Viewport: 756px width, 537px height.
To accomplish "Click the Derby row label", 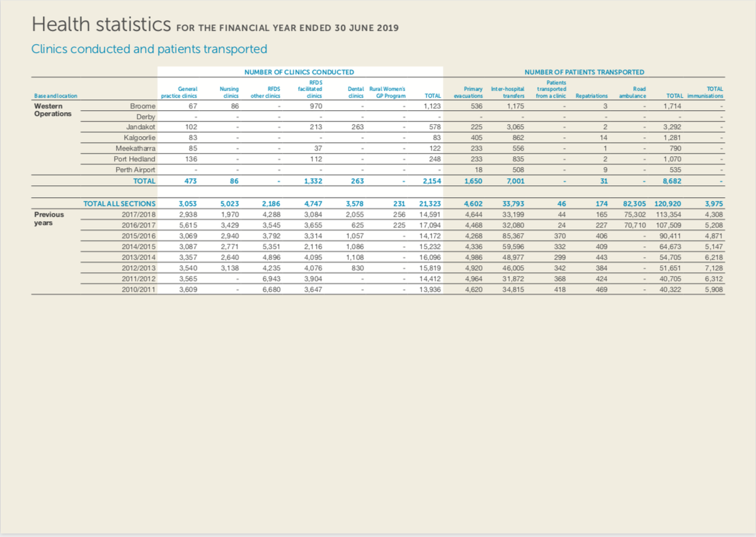I will (147, 116).
